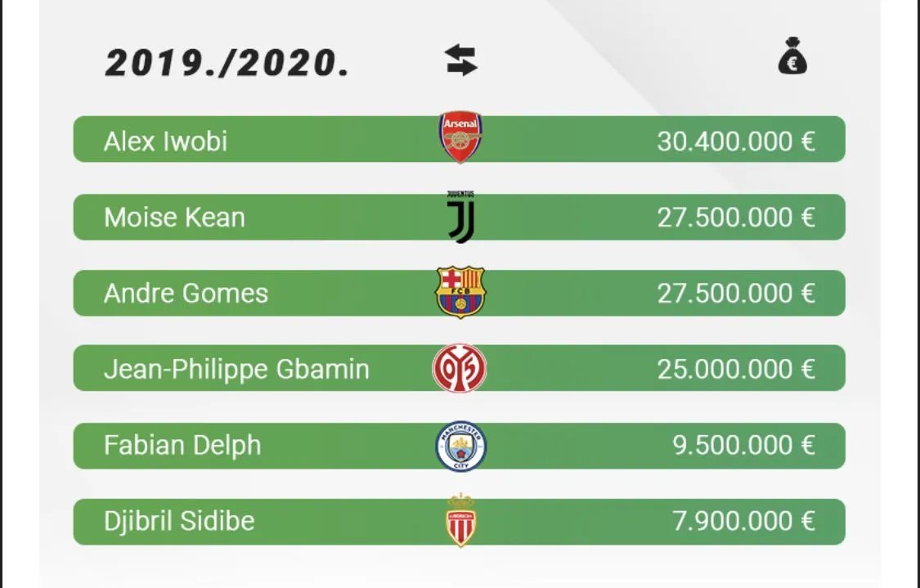Image resolution: width=920 pixels, height=588 pixels.
Task: Click the 30.400.000 € transfer fee
Action: (735, 141)
